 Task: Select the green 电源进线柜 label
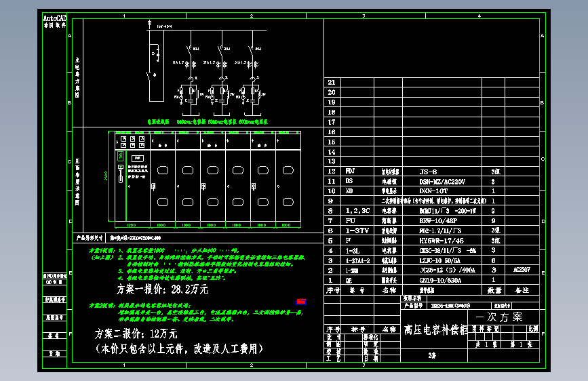coord(158,122)
